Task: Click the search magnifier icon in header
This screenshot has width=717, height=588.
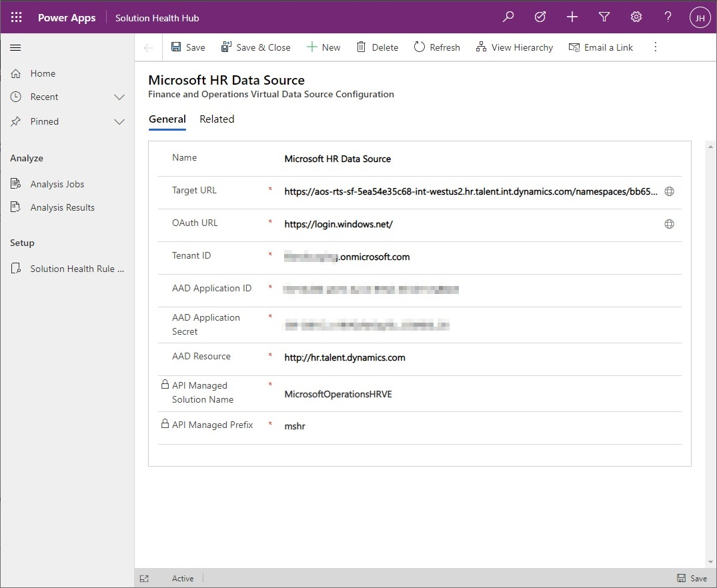Action: click(508, 17)
